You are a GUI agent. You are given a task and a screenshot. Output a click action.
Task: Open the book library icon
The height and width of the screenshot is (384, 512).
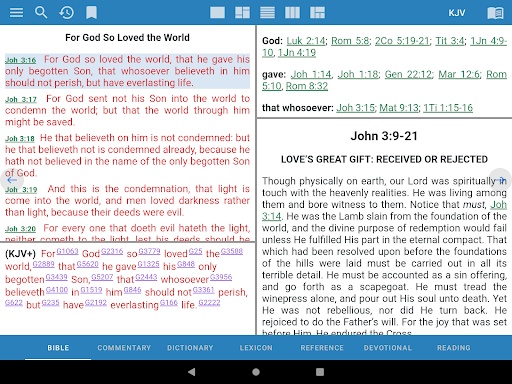point(495,13)
